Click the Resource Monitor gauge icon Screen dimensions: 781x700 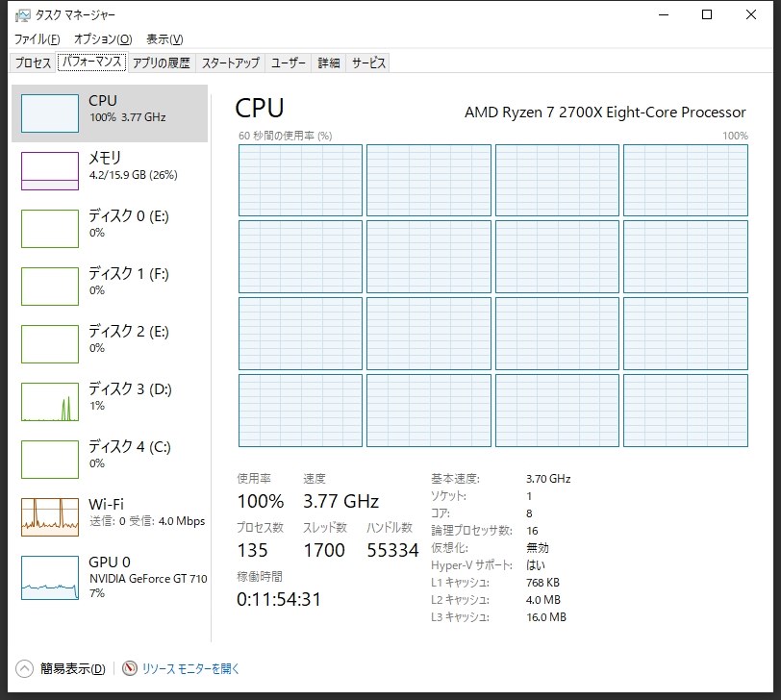pos(130,668)
